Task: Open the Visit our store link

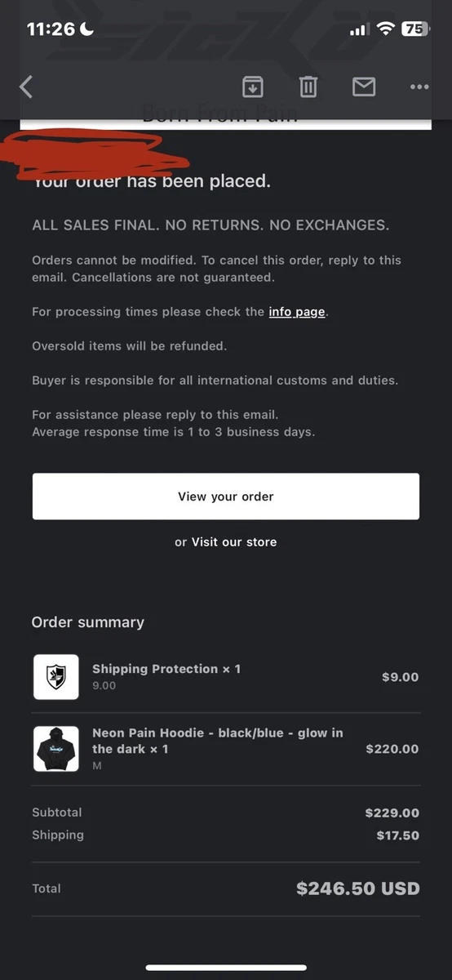Action: tap(234, 542)
